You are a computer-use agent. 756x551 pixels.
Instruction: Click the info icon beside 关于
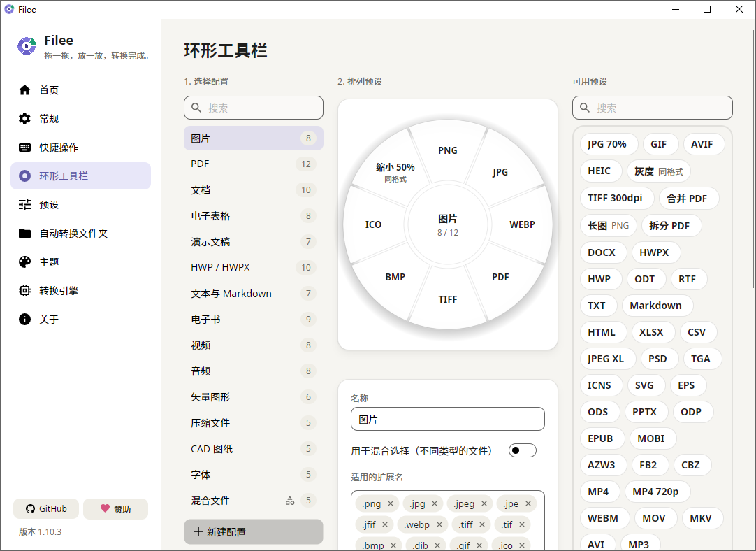tap(24, 320)
